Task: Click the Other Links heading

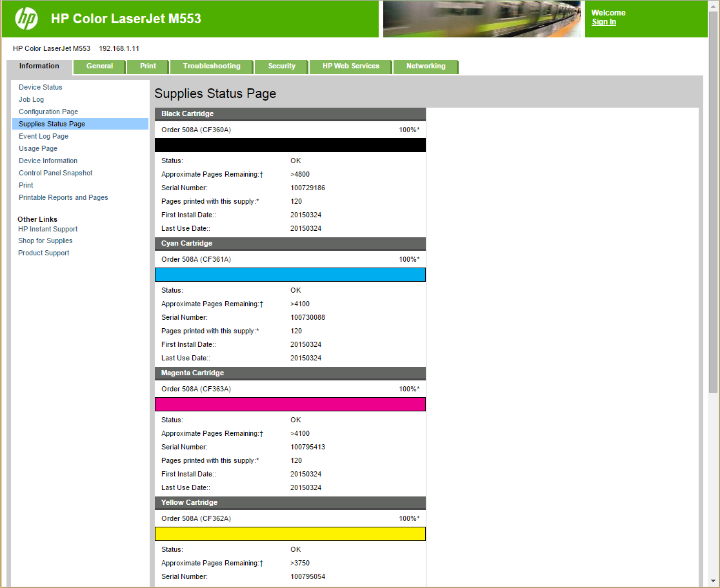Action: coord(37,219)
